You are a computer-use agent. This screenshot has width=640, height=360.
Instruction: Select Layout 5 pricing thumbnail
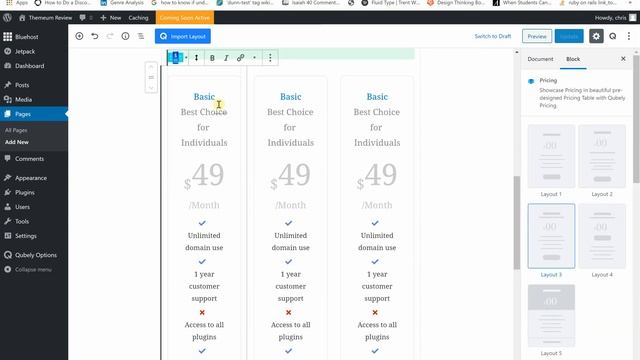point(551,316)
